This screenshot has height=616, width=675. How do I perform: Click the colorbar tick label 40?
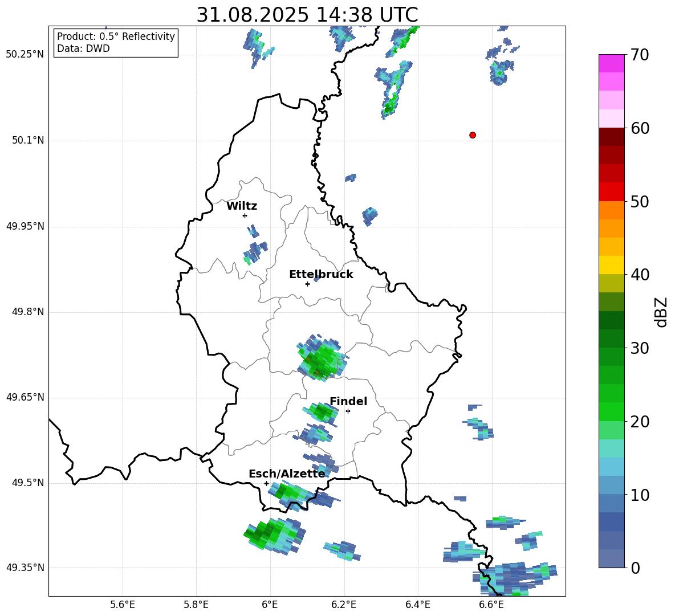tap(640, 275)
